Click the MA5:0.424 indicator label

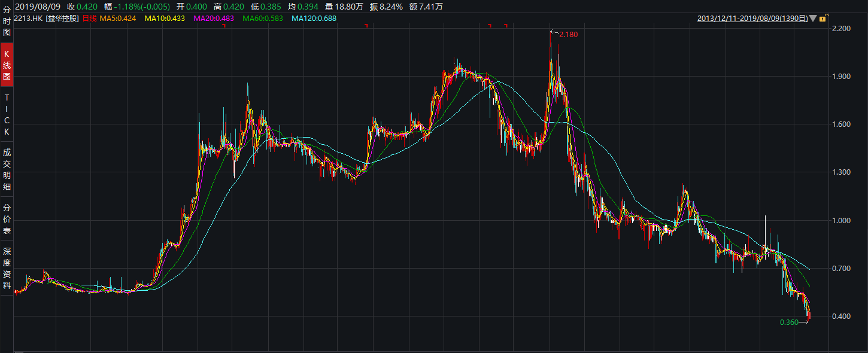pos(118,19)
